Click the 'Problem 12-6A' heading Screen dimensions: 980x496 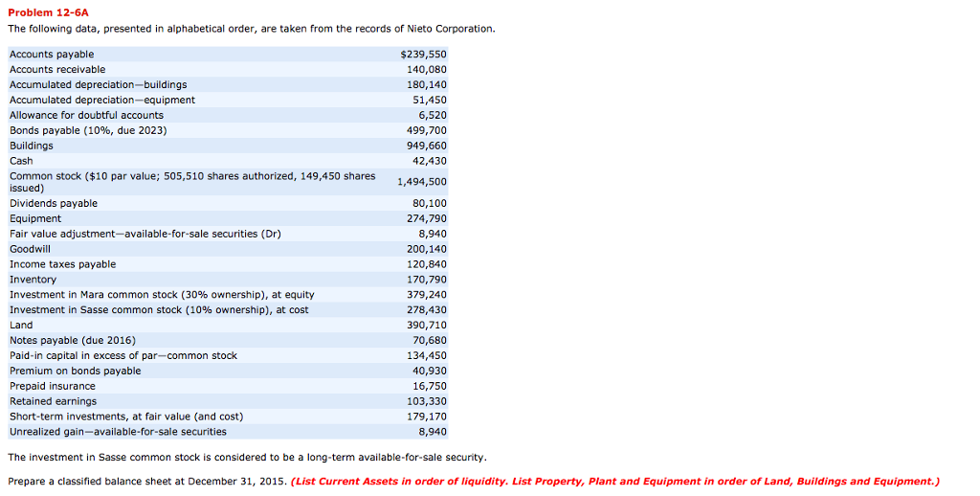point(48,12)
